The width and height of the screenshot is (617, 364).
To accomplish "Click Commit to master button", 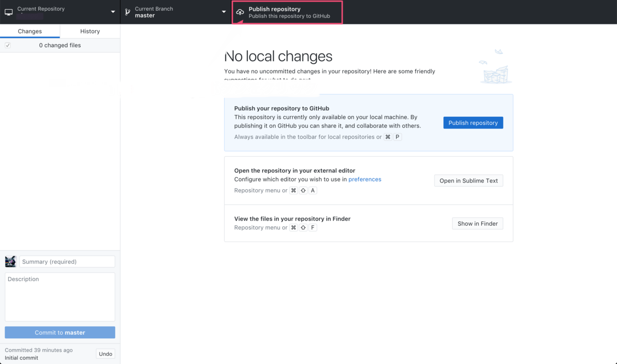I will [x=60, y=333].
